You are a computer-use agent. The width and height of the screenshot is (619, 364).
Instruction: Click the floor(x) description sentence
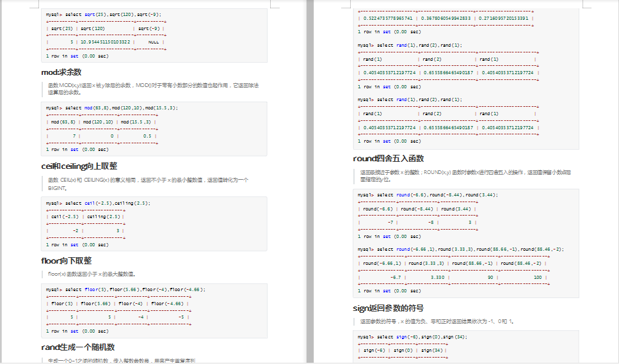(92, 274)
